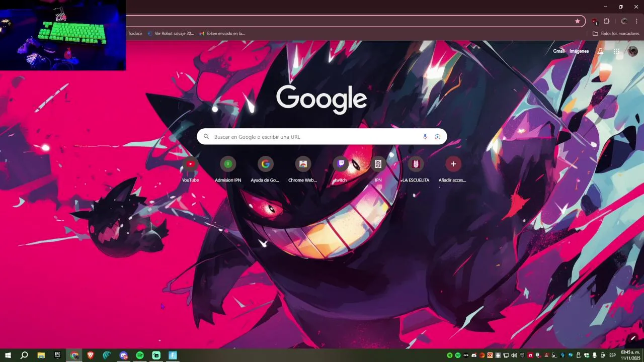Image resolution: width=644 pixels, height=362 pixels.
Task: Open Windows taskbar search
Action: (24, 355)
